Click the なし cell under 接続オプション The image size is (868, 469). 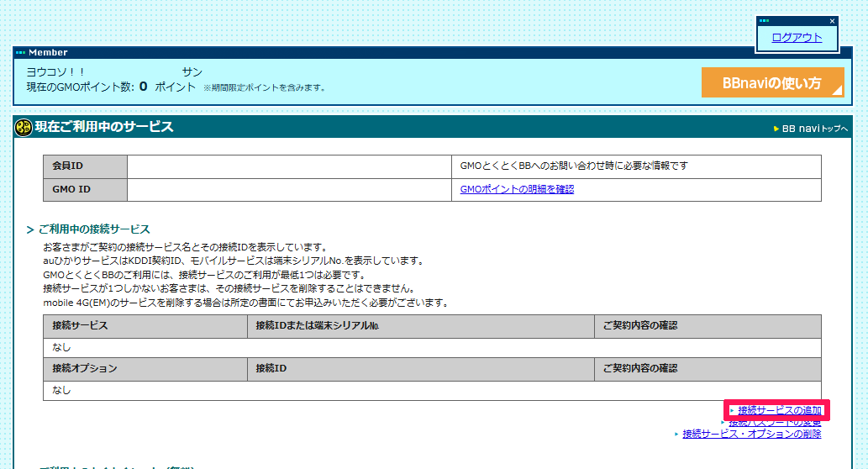pos(432,390)
